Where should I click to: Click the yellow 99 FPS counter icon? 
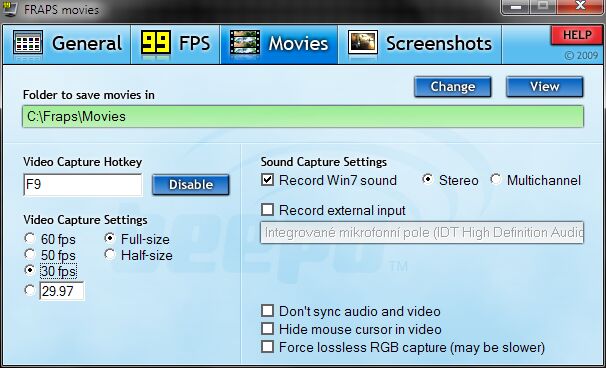point(156,43)
